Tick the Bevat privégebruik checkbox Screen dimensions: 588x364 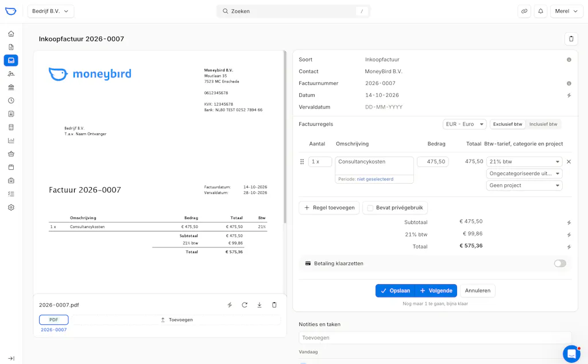pos(370,208)
